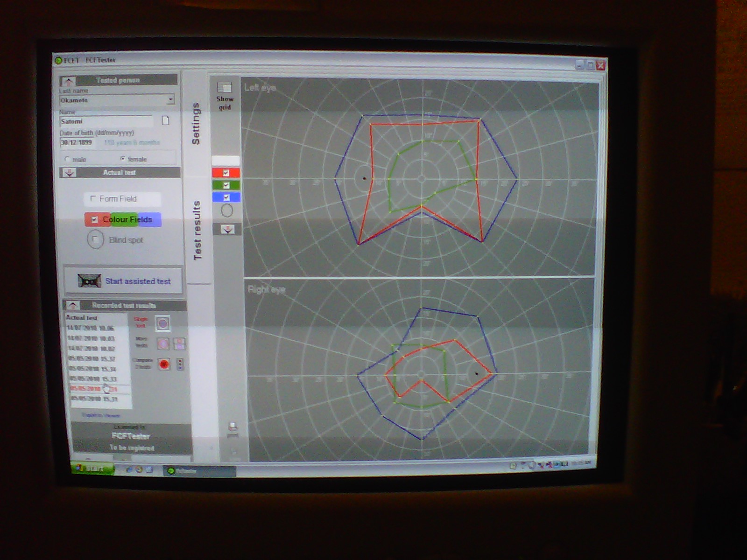
Task: Click the blind spot circle in results toolbar
Action: tap(227, 211)
